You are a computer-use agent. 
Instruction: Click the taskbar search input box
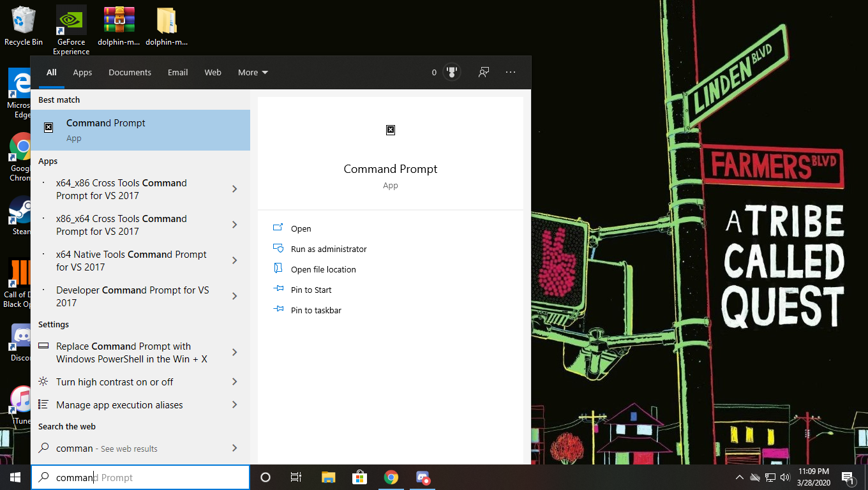click(140, 477)
